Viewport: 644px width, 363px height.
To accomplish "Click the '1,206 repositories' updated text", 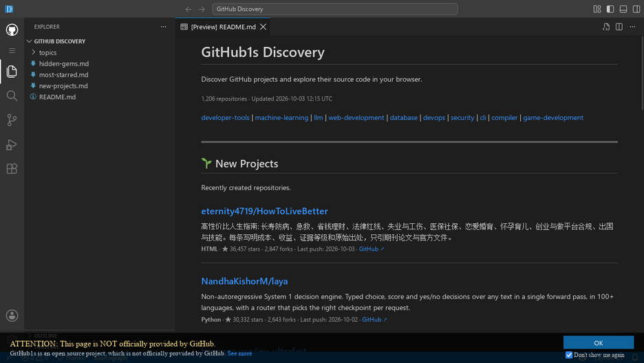I will pos(266,98).
